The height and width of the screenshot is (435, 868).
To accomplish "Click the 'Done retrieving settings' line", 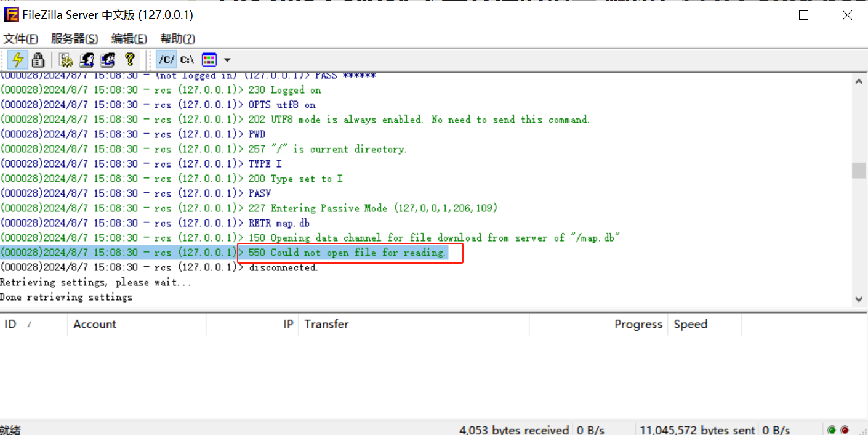I will click(x=66, y=297).
